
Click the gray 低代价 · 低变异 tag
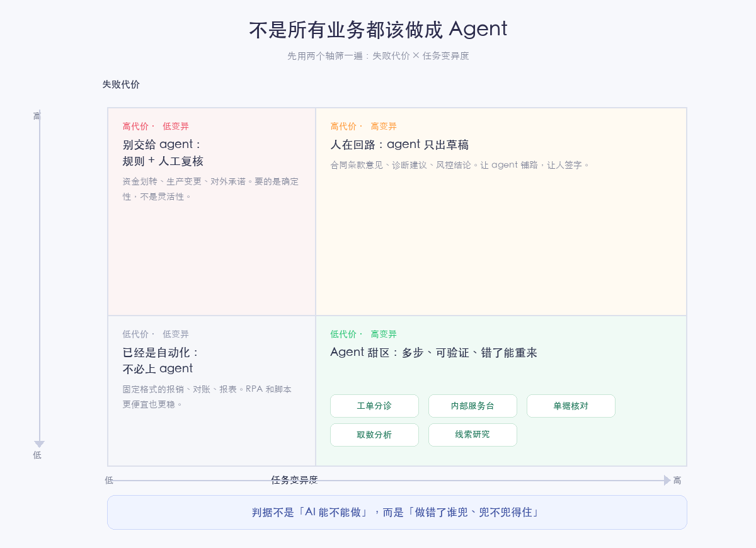point(156,334)
